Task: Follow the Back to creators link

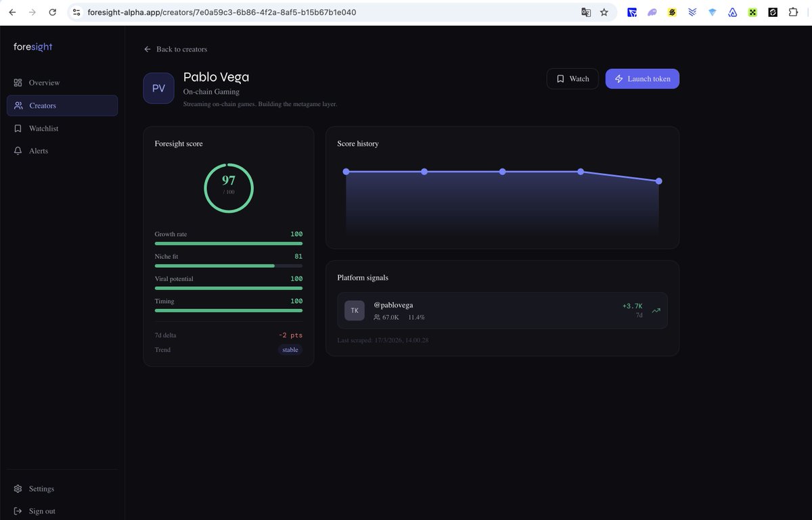Action: pyautogui.click(x=175, y=49)
